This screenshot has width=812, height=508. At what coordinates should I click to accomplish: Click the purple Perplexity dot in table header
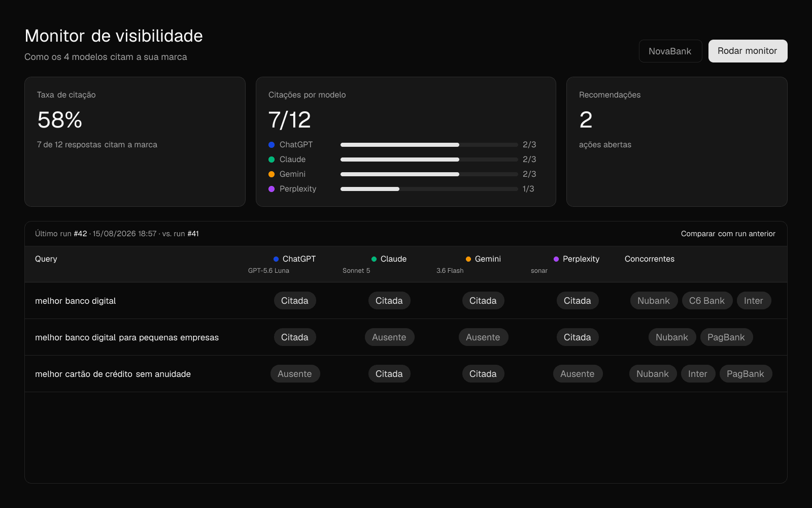pos(556,259)
